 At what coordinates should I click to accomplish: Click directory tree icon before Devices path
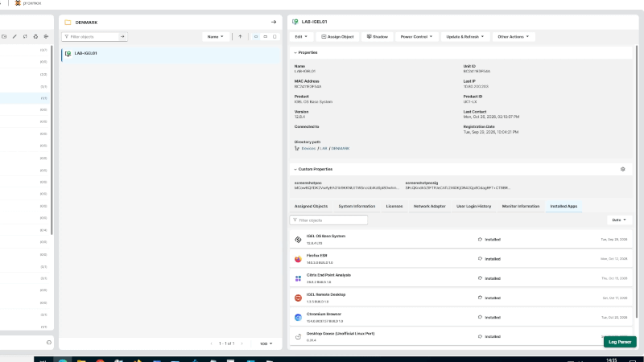click(x=297, y=149)
